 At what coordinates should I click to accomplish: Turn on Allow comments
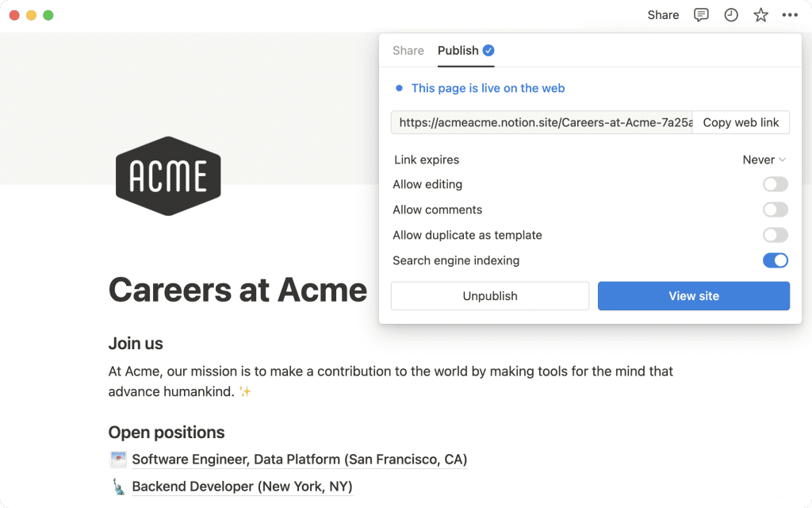[x=776, y=210]
